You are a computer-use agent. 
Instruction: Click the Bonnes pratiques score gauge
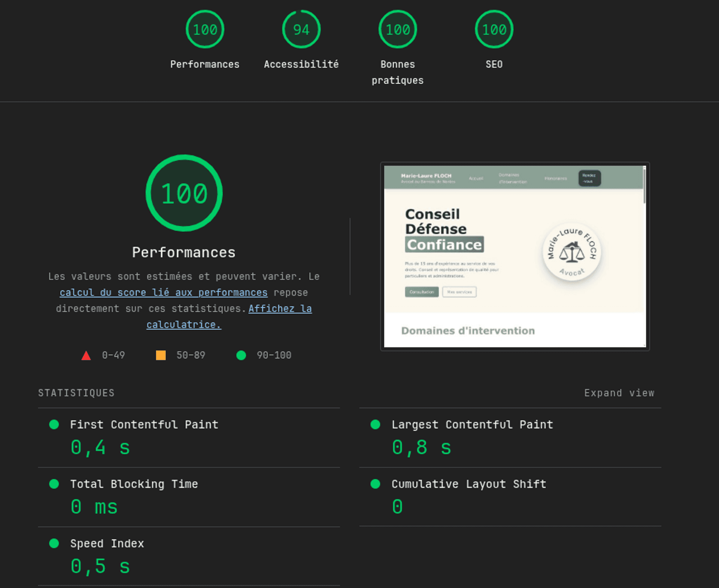pyautogui.click(x=397, y=29)
